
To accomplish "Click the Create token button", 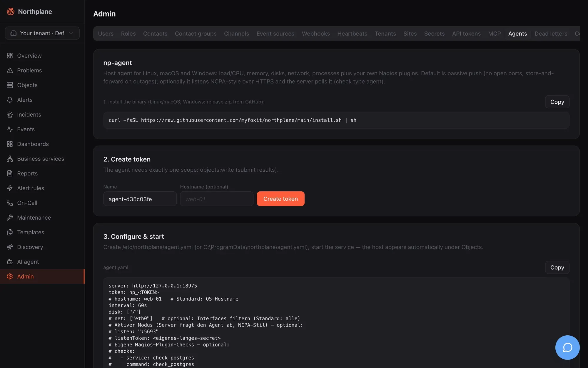I will tap(280, 199).
